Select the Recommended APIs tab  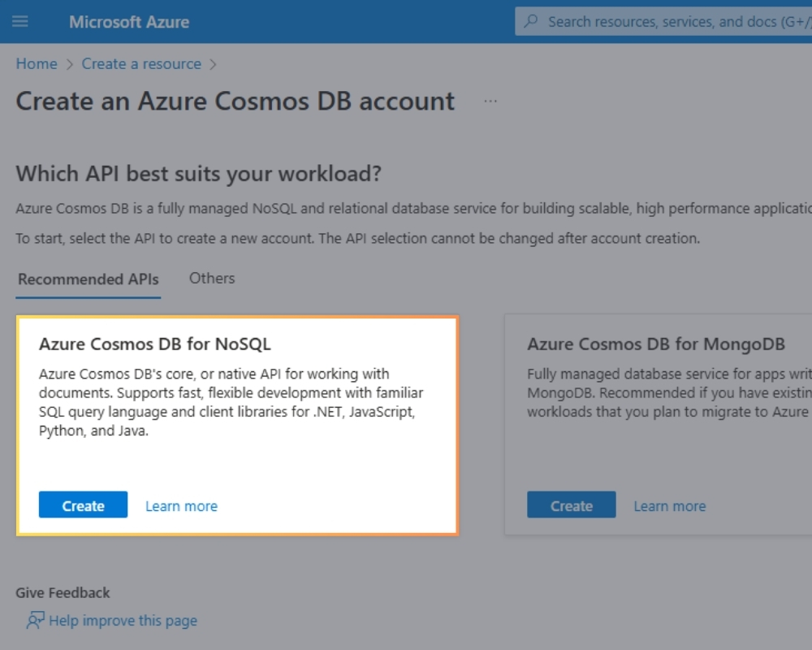click(x=89, y=279)
